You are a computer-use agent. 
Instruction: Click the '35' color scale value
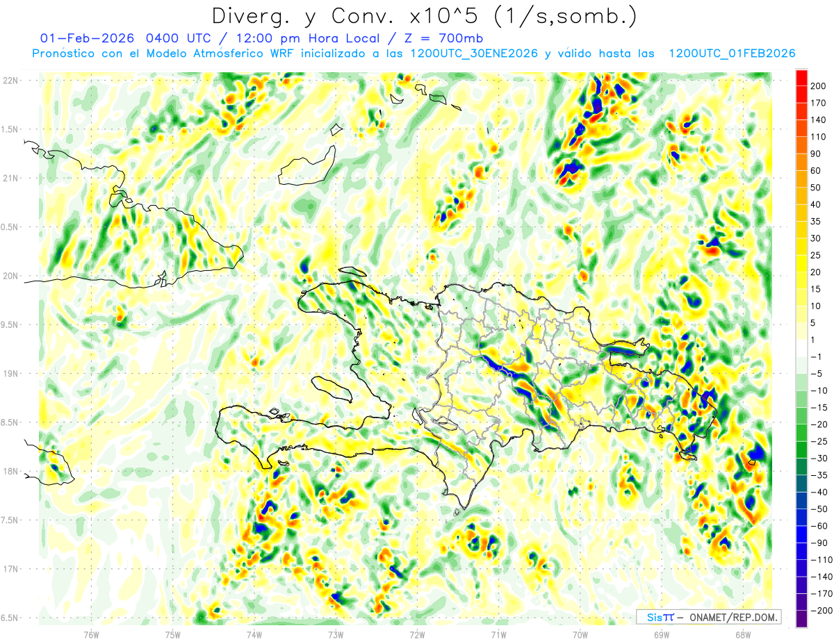816,221
